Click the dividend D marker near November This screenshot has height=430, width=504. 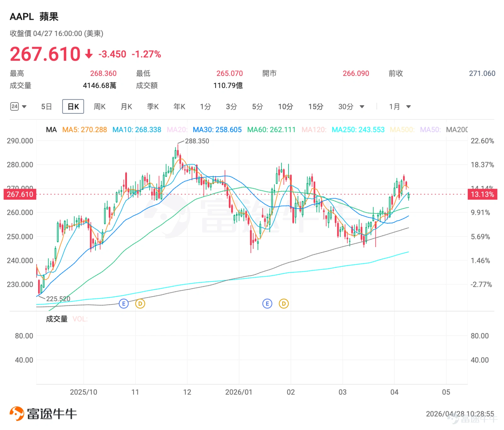[140, 304]
